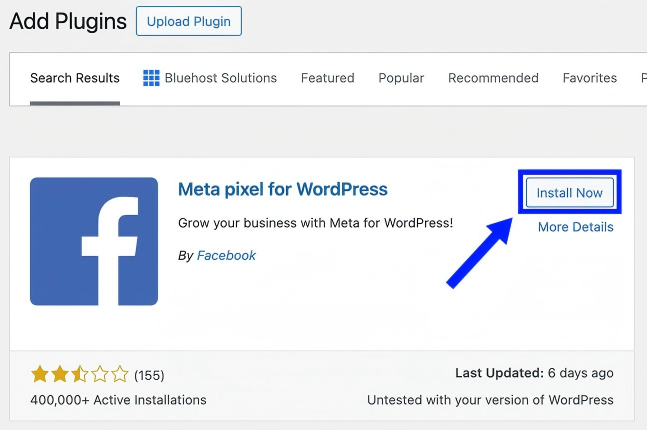Open the Meta pixel for WordPress title link

(282, 189)
